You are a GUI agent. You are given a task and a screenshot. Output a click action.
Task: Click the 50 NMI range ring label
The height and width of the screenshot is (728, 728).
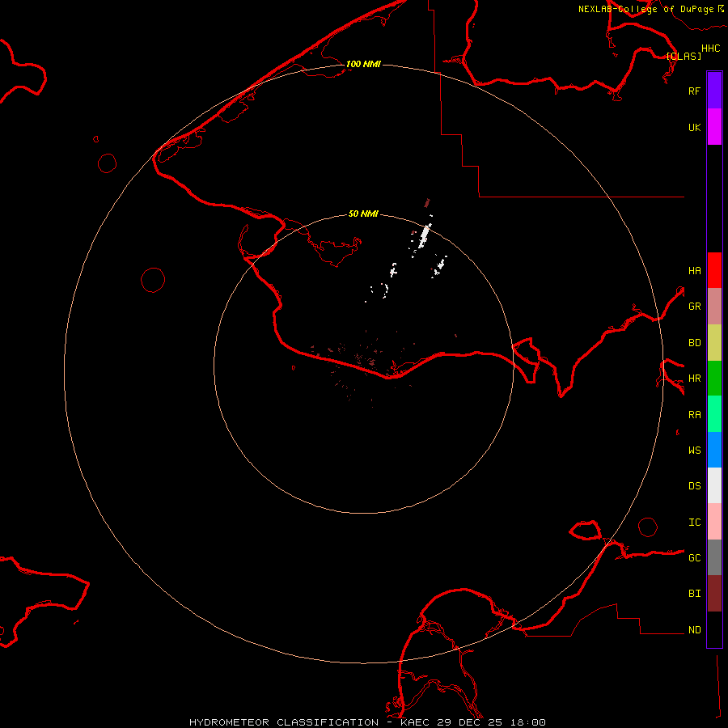tap(363, 214)
